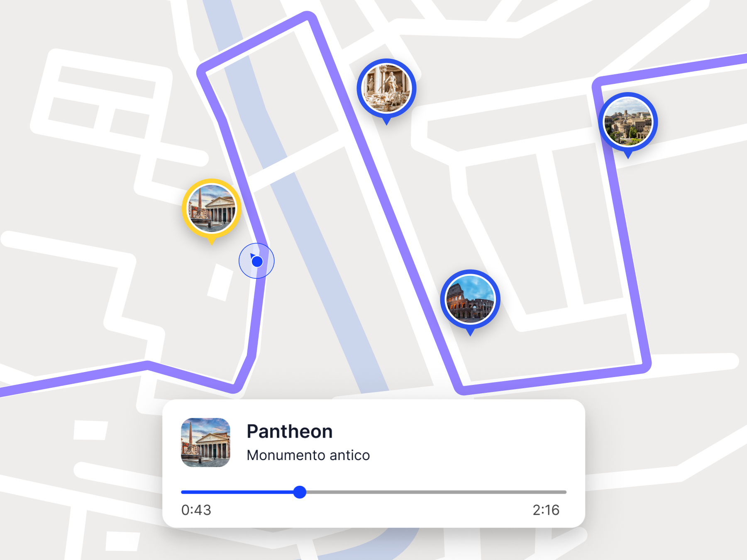Click the pointer tip under the Trevi Fountain pin
Image resolution: width=747 pixels, height=560 pixels.
pyautogui.click(x=386, y=122)
